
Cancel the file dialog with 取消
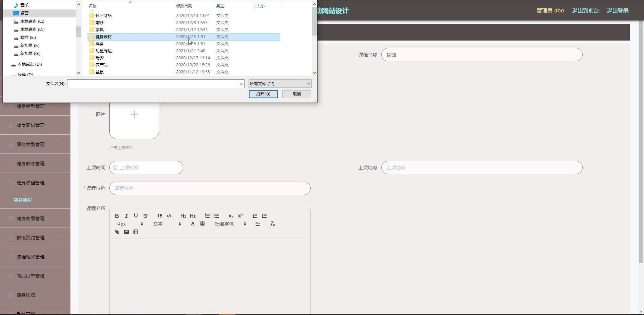tap(297, 94)
